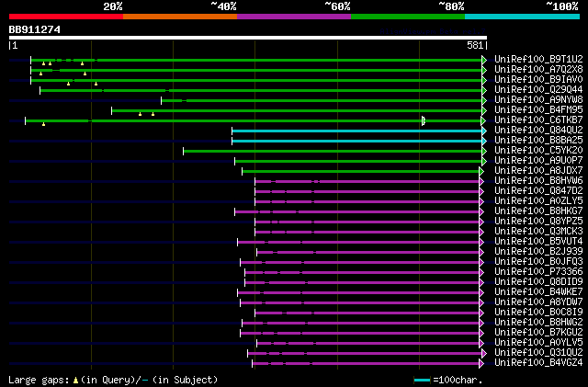Select the purple ~60% identity legend segment
This screenshot has height=387, width=588.
point(294,17)
